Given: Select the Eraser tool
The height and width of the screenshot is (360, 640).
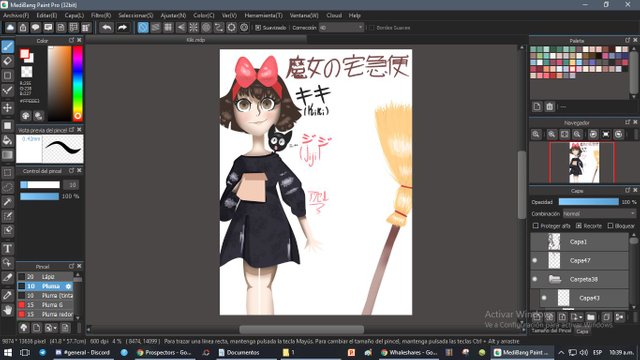Looking at the screenshot, I should point(7,61).
